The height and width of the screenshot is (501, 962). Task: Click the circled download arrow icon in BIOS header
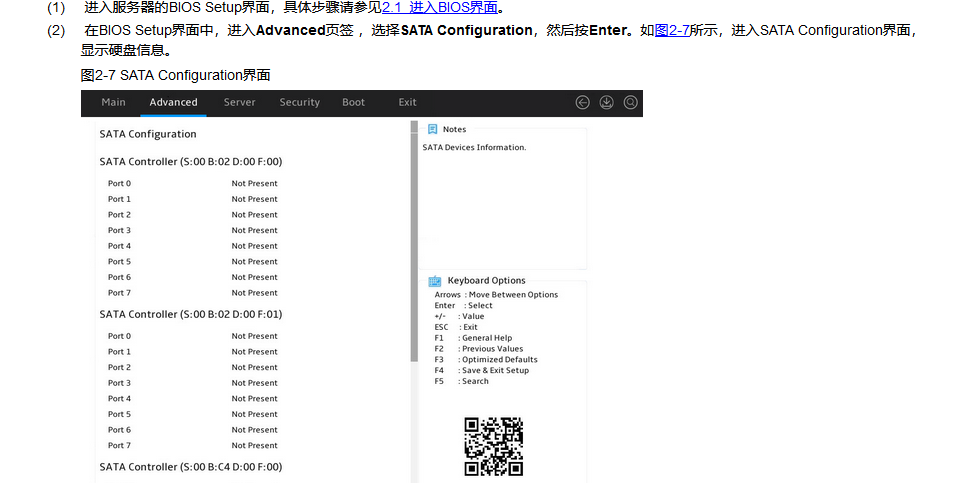coord(606,102)
